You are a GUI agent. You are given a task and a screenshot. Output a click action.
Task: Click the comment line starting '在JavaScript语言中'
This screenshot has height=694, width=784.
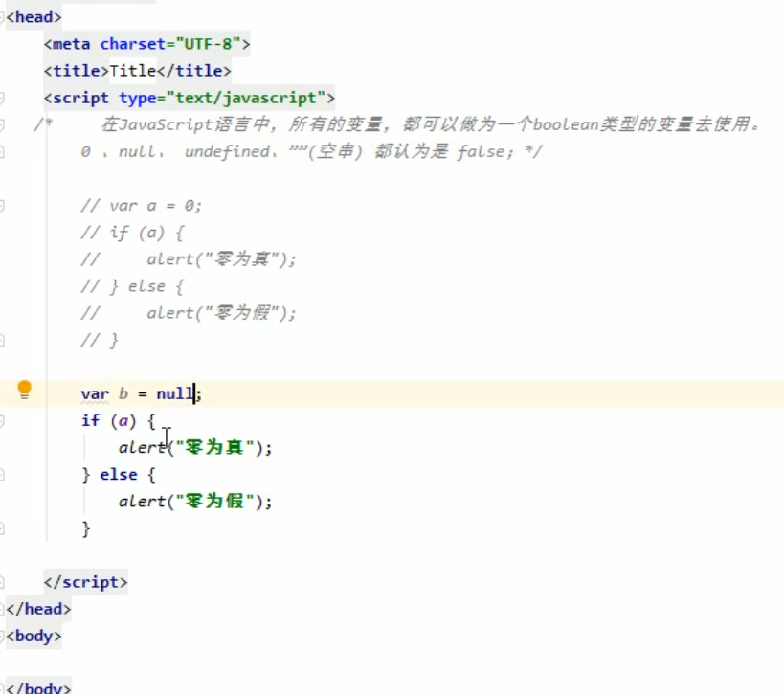[431, 124]
